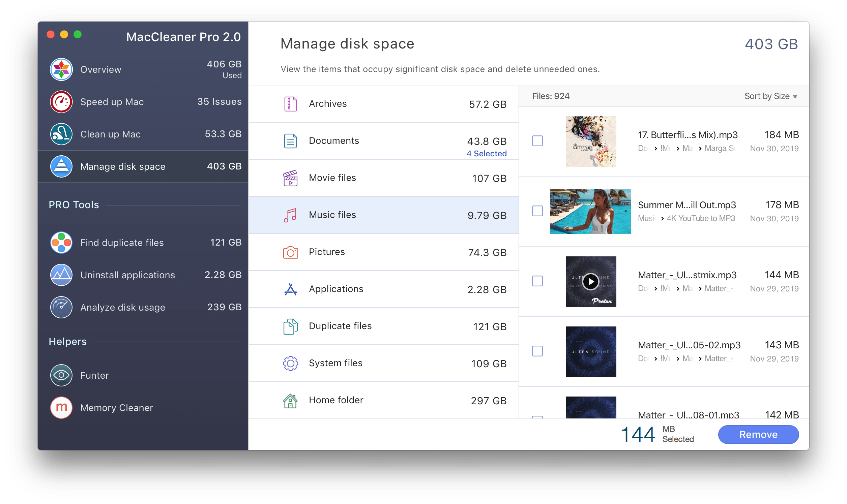Screen dimensions: 847x504
Task: Click the Movie files clapperboard icon
Action: point(290,178)
